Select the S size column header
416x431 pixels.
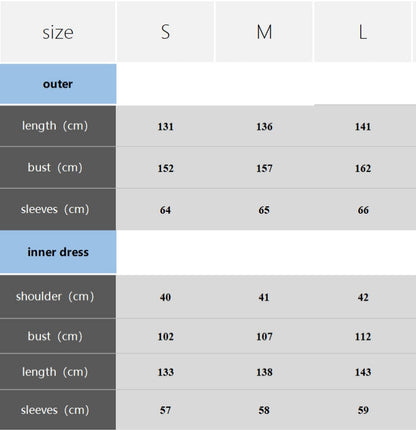click(165, 32)
